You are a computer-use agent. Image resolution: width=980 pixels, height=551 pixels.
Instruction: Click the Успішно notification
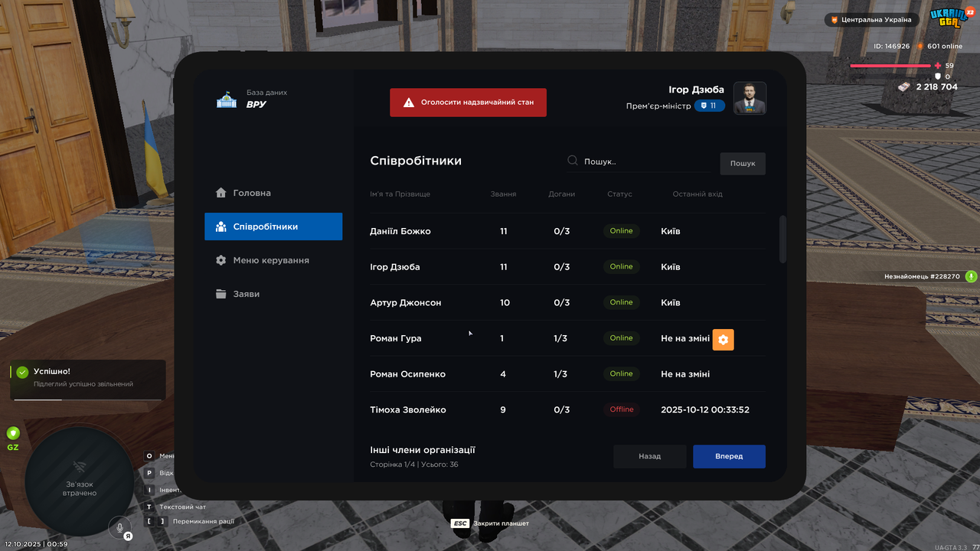coord(88,380)
